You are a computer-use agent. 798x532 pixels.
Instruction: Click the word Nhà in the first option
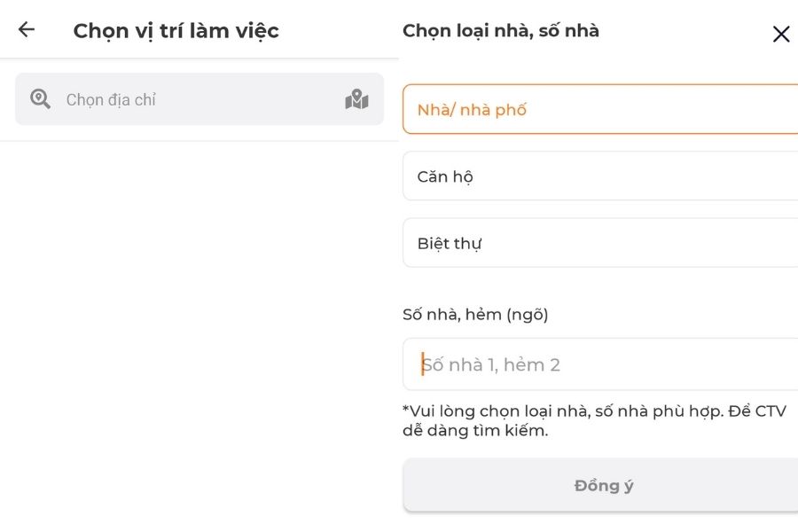pos(432,110)
